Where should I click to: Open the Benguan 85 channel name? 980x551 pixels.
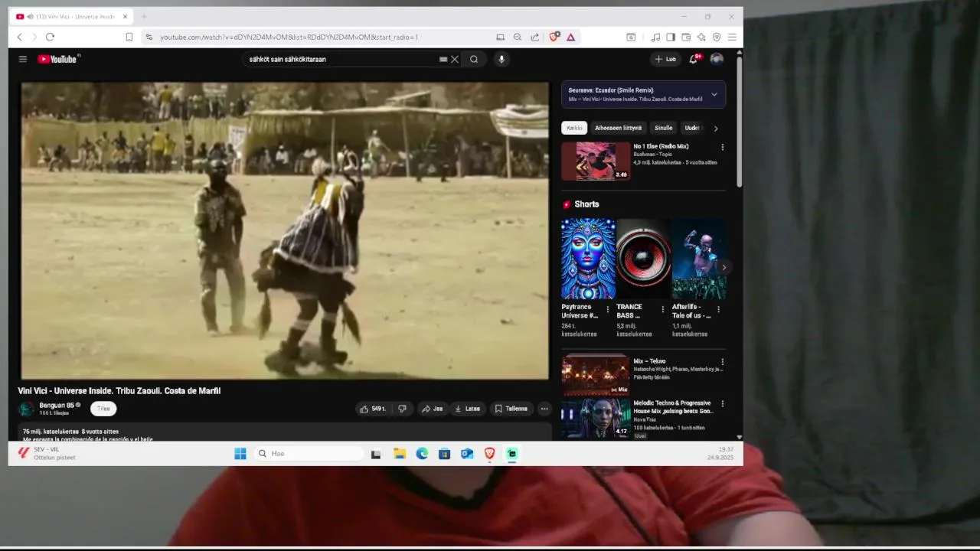pyautogui.click(x=57, y=406)
